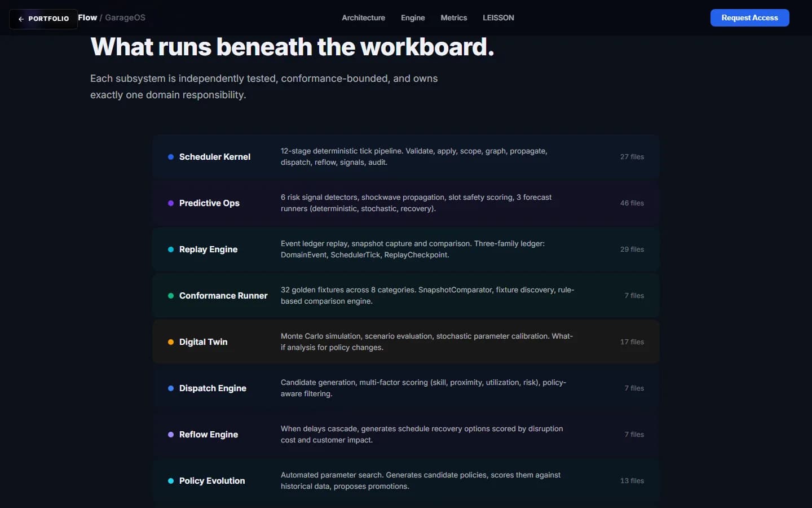
Task: Select the Replay Engine title
Action: pos(208,249)
